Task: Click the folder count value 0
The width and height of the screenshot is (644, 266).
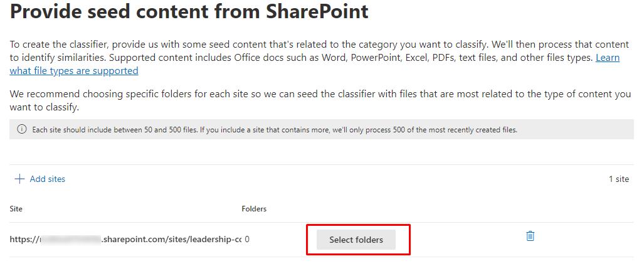Action: (247, 240)
